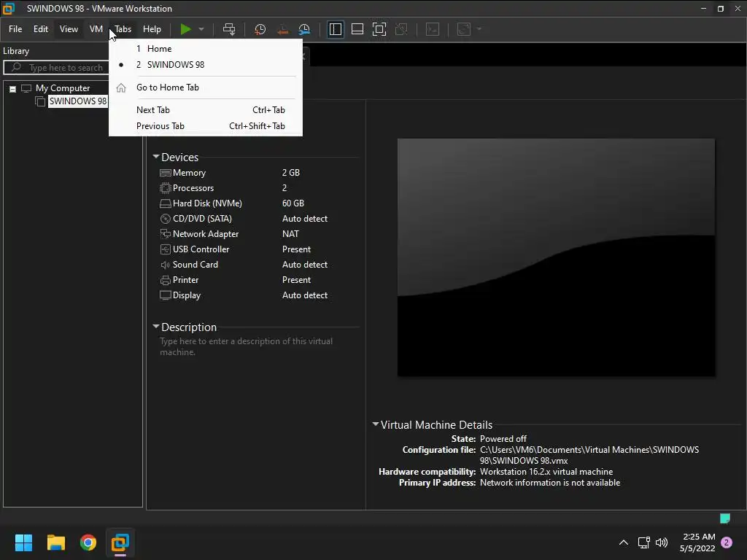Click the Processors CPU icon
The image size is (747, 560).
166,188
